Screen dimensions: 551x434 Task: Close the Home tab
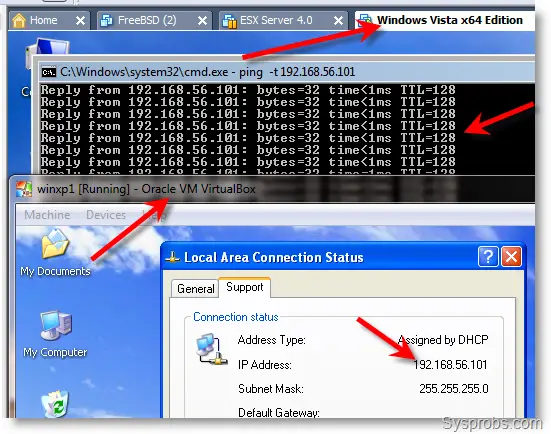pyautogui.click(x=80, y=21)
